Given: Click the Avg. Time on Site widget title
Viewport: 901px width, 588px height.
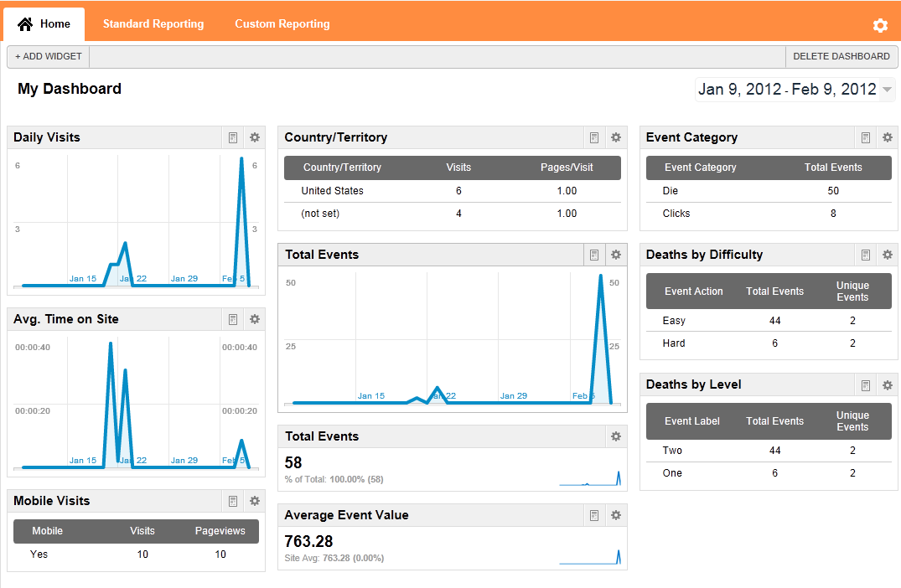Looking at the screenshot, I should pos(66,319).
